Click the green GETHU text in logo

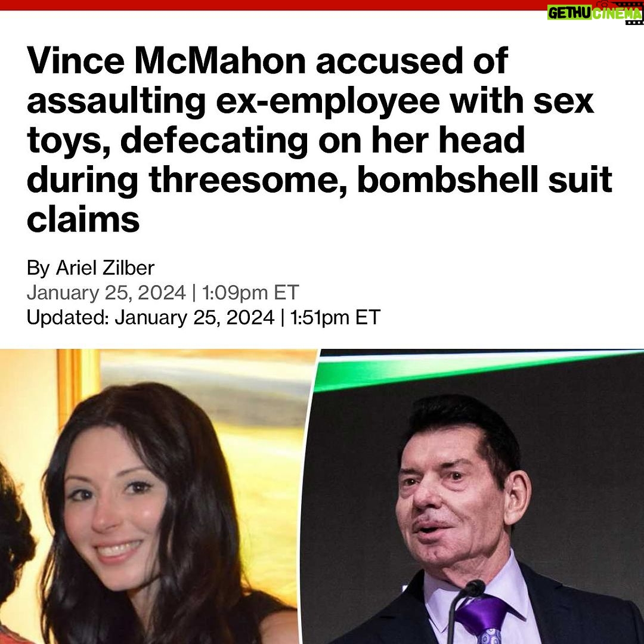point(569,14)
